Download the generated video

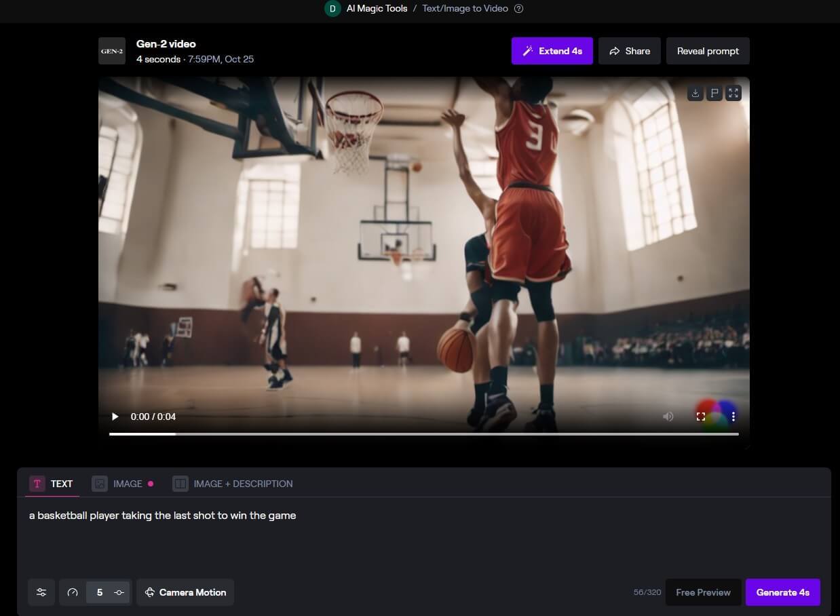[695, 93]
